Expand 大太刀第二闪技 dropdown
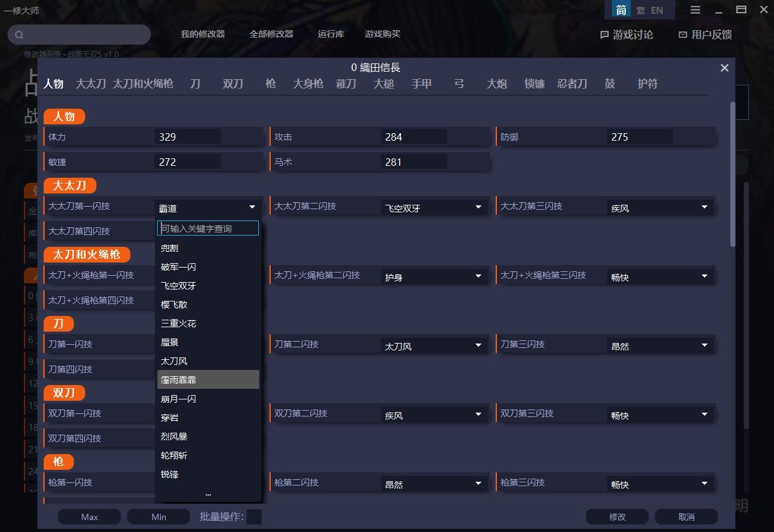 (x=433, y=207)
